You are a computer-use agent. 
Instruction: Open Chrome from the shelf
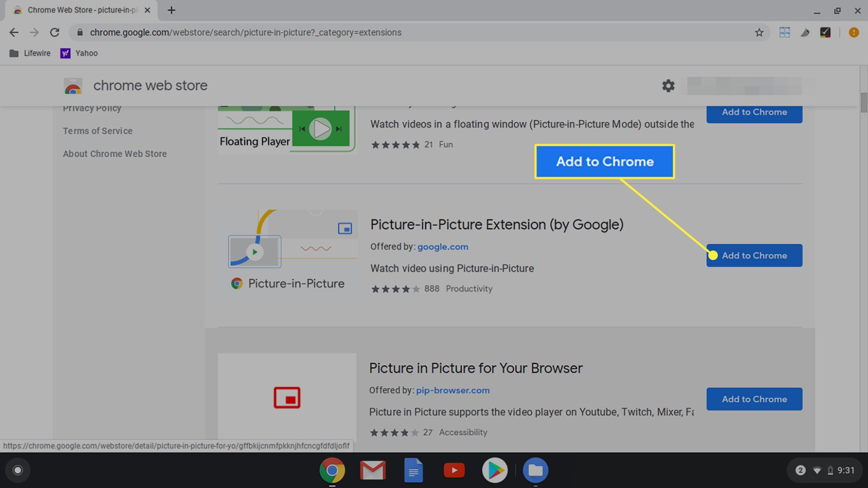click(x=332, y=470)
